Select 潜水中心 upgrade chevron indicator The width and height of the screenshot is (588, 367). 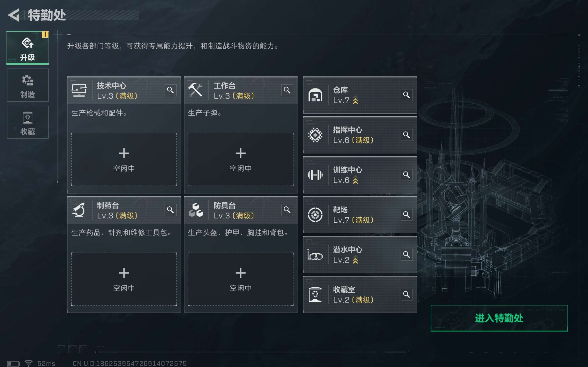(355, 260)
